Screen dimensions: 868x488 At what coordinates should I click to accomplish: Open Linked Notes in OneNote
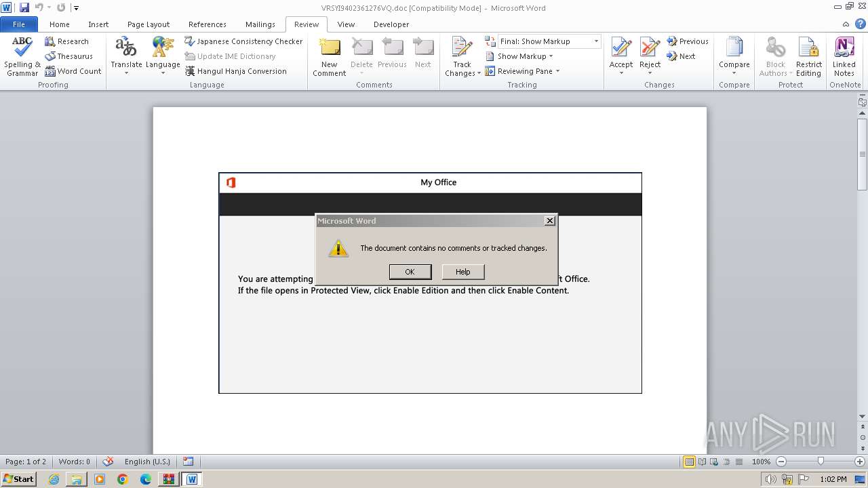[844, 56]
